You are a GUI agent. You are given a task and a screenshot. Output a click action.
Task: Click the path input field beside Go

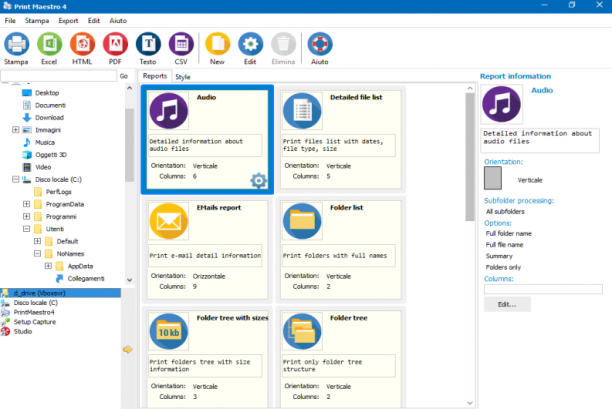[x=58, y=76]
